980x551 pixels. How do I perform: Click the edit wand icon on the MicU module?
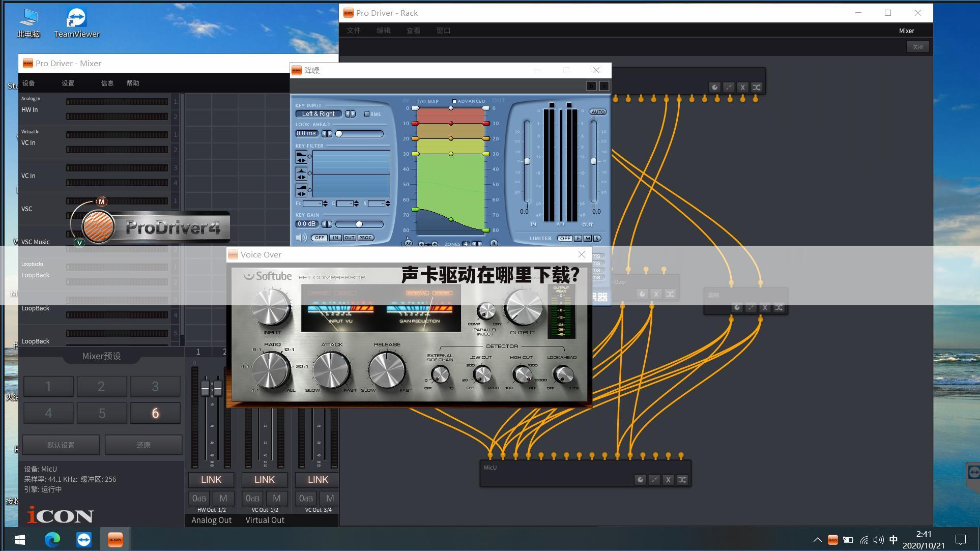point(654,479)
